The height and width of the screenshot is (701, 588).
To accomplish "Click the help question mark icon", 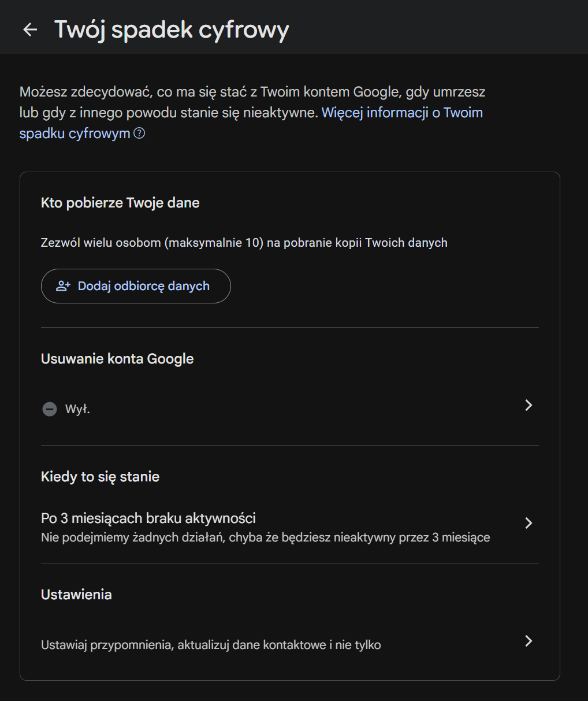I will [x=139, y=133].
